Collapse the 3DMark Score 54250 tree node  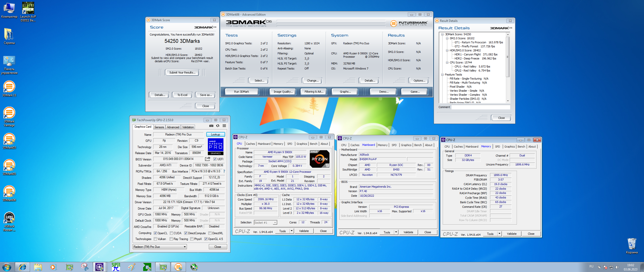442,34
